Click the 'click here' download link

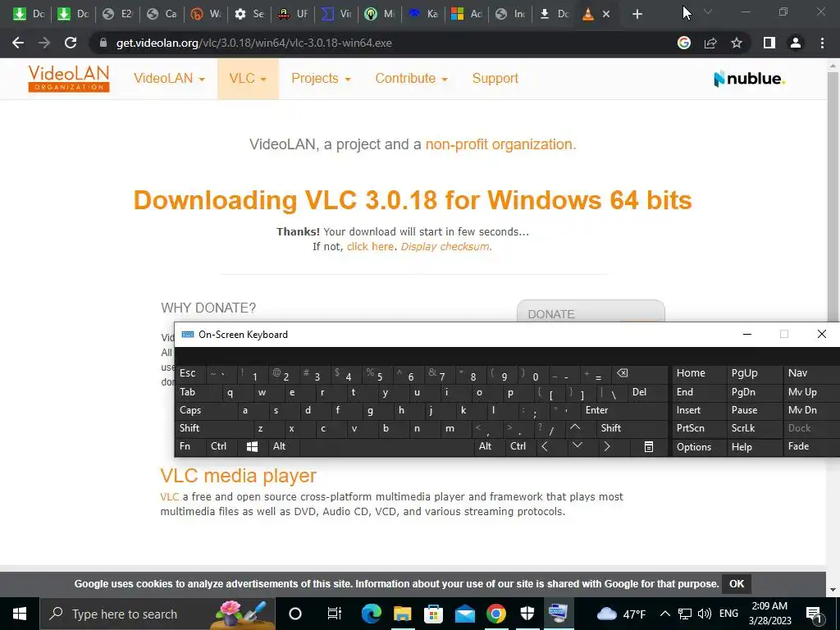point(370,246)
